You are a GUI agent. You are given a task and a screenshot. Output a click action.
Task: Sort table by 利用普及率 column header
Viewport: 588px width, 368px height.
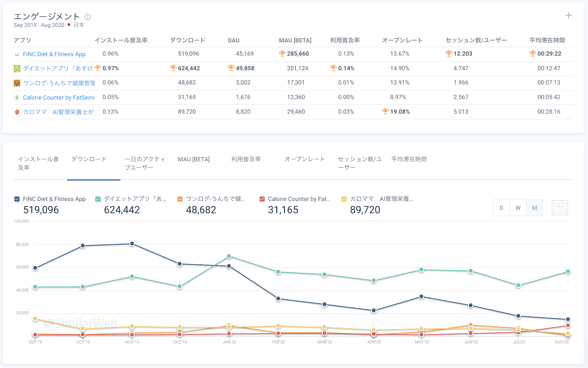[345, 40]
